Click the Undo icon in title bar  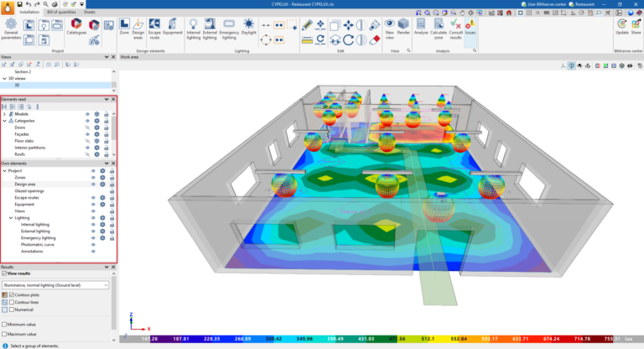29,4
